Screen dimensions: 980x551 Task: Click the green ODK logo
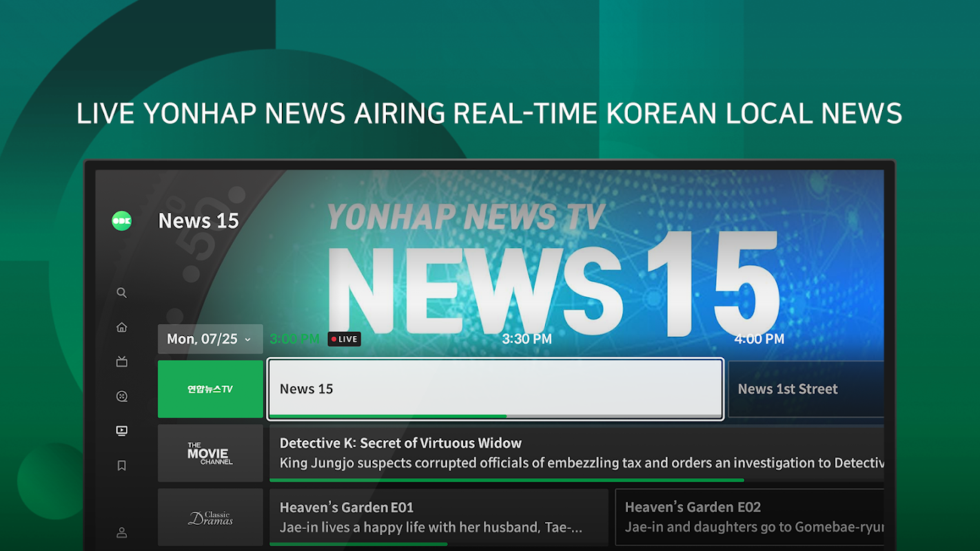[122, 220]
